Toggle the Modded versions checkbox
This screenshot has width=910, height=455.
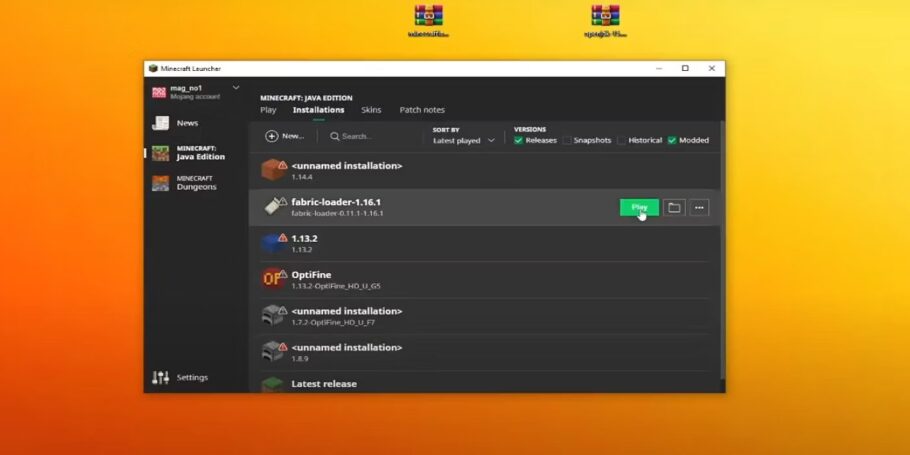pos(671,140)
